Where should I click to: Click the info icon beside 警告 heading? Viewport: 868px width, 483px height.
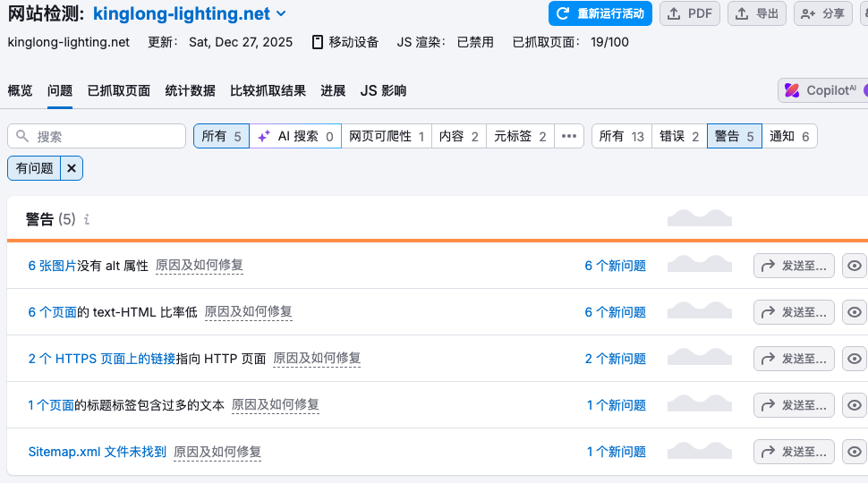point(87,219)
